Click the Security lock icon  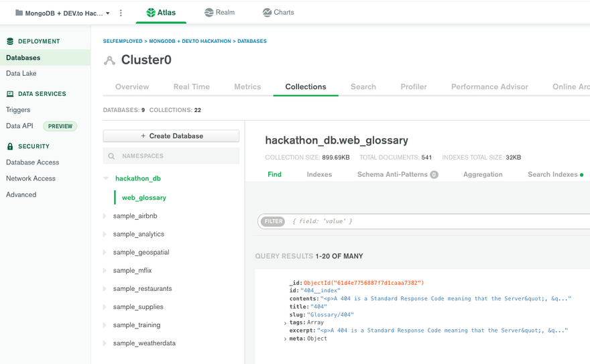click(10, 147)
